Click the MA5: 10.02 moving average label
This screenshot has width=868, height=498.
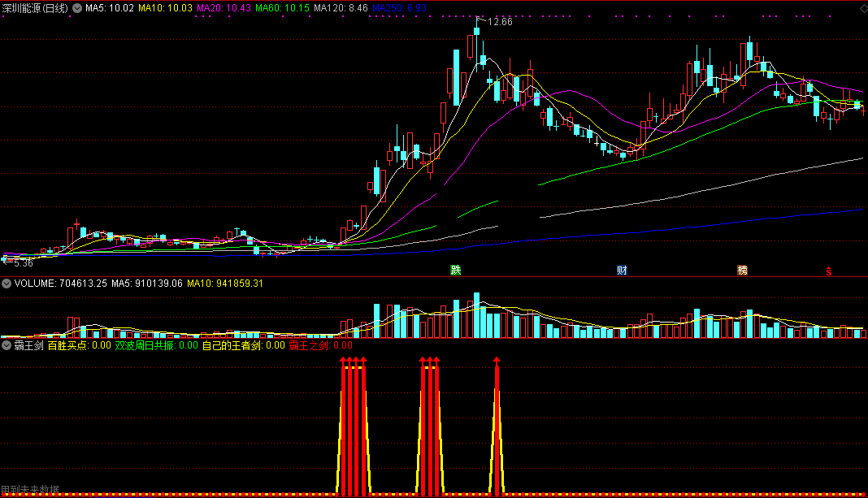coord(110,8)
